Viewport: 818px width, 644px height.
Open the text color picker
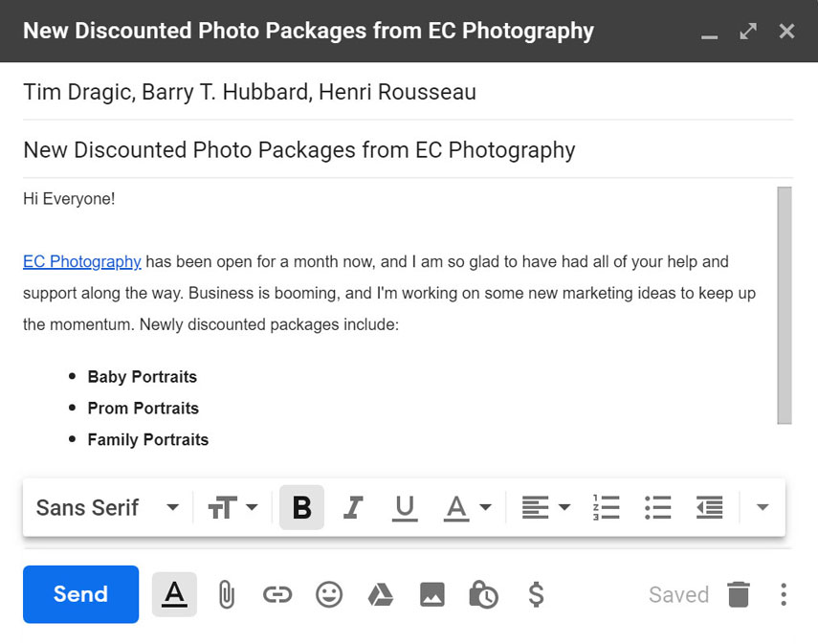[x=467, y=507]
